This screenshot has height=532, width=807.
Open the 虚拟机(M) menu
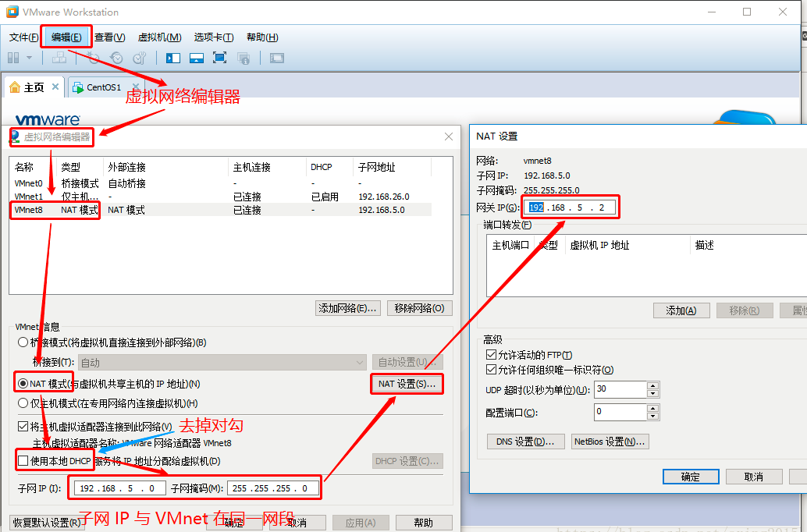[x=159, y=37]
